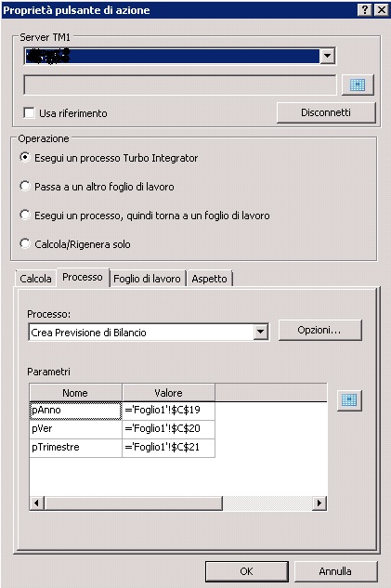Click the parameters table horizontal scrollbar thumb
Image resolution: width=391 pixels, height=588 pixels.
(x=133, y=503)
